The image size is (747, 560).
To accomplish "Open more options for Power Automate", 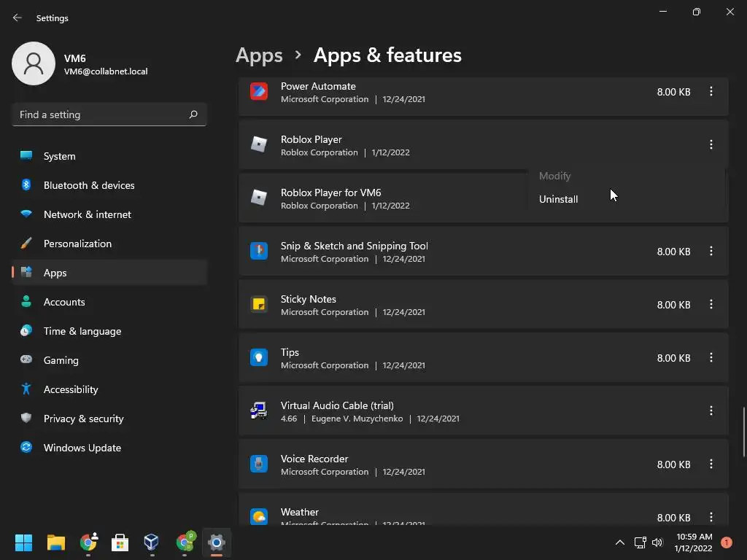I will (x=711, y=92).
